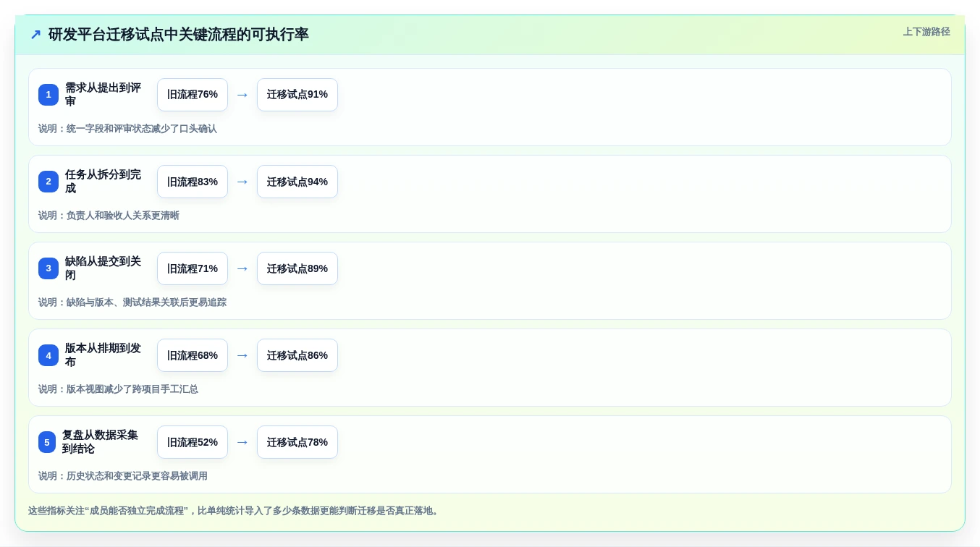Viewport: 980px width, 547px height.
Task: Click step badge 4 for 版本从排期到发布
Action: (x=48, y=355)
